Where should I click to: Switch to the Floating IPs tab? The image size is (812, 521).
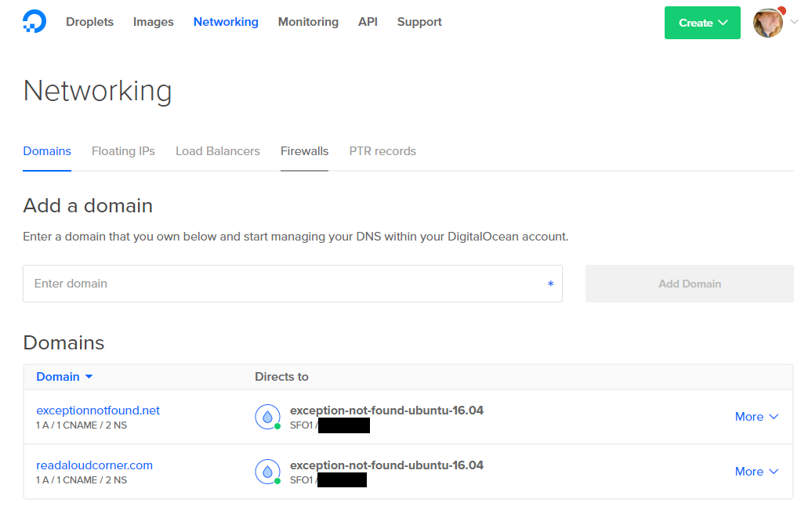[x=123, y=151]
